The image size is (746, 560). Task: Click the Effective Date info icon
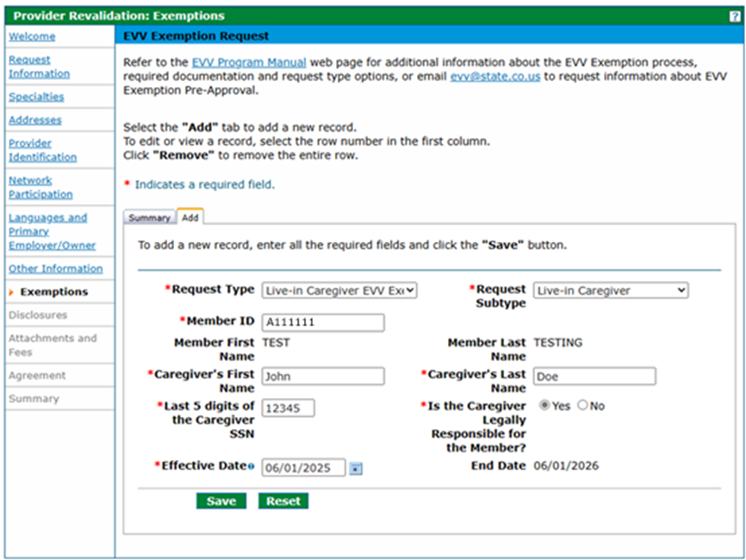click(251, 466)
